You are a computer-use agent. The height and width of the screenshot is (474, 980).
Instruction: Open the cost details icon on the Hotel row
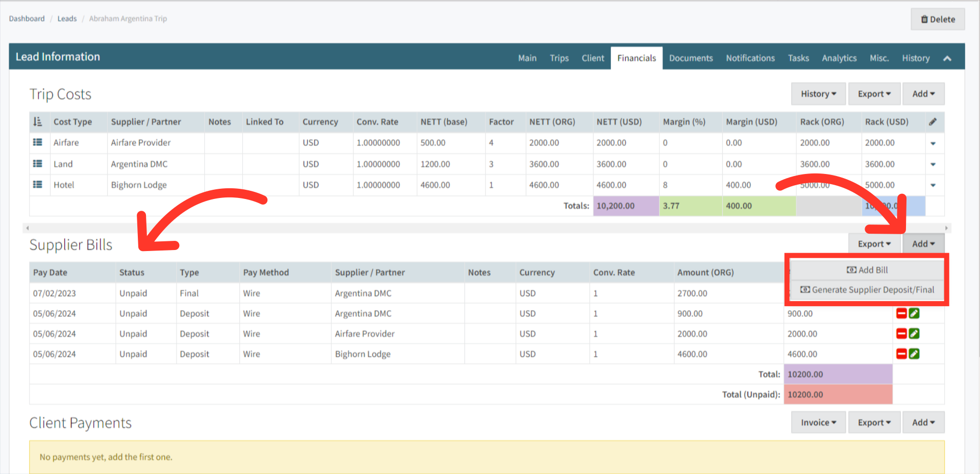point(38,185)
